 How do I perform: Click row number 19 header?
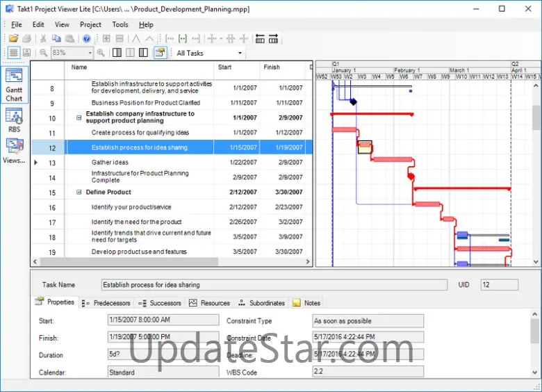[52, 252]
